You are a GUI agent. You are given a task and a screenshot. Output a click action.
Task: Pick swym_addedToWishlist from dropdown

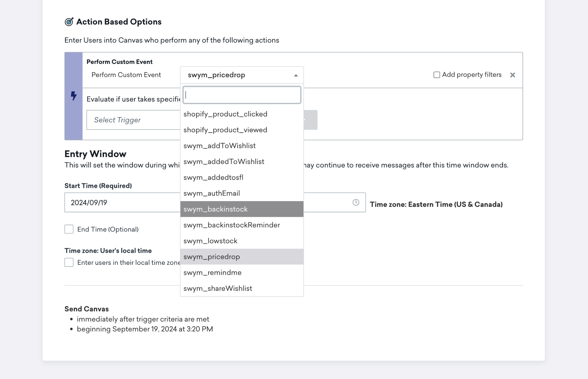[x=224, y=162]
